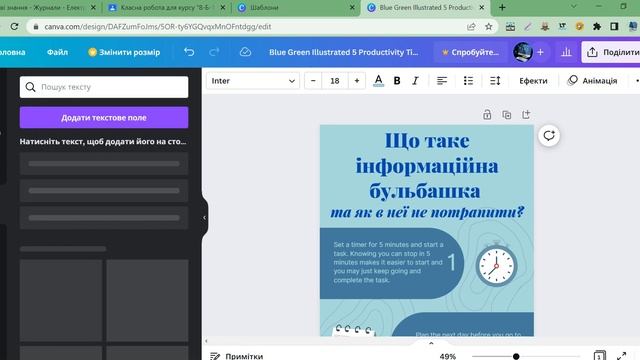Open text color picker
640x360 pixels.
(378, 81)
